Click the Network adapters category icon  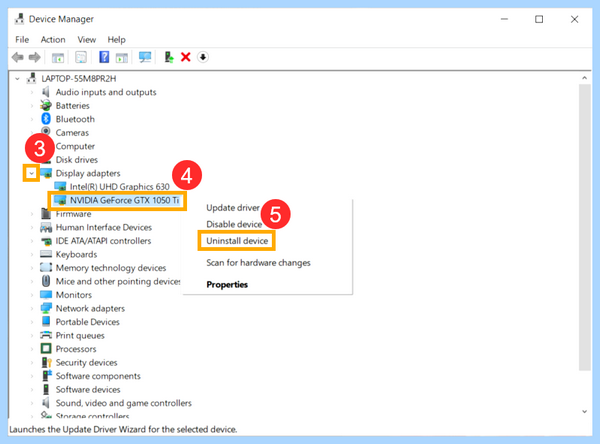[46, 308]
